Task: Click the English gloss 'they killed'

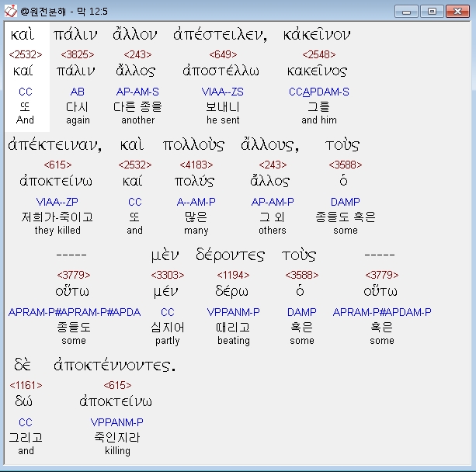Action: [x=57, y=231]
